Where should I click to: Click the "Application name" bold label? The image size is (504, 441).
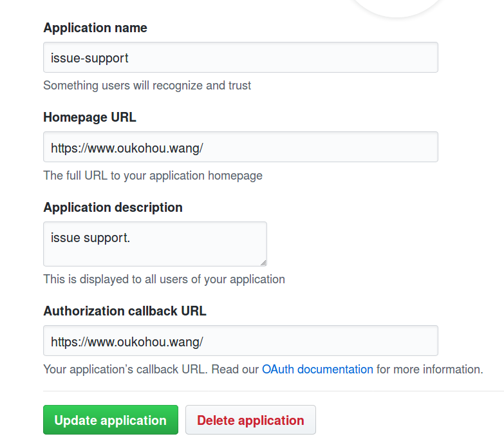coord(95,28)
